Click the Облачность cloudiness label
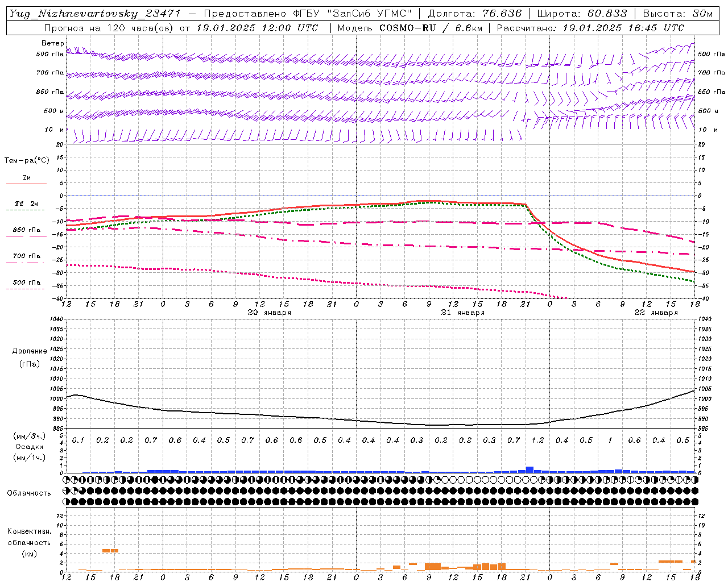The image size is (728, 582). pyautogui.click(x=29, y=493)
